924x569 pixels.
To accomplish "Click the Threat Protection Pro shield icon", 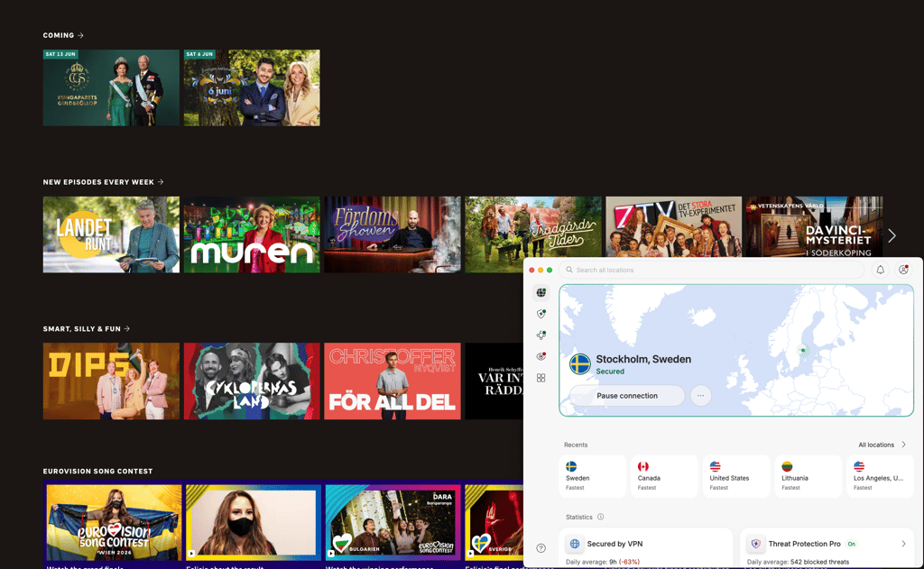I will [x=756, y=544].
